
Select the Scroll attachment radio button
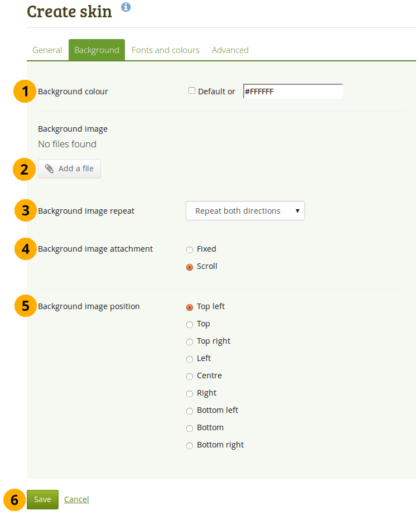coord(190,267)
